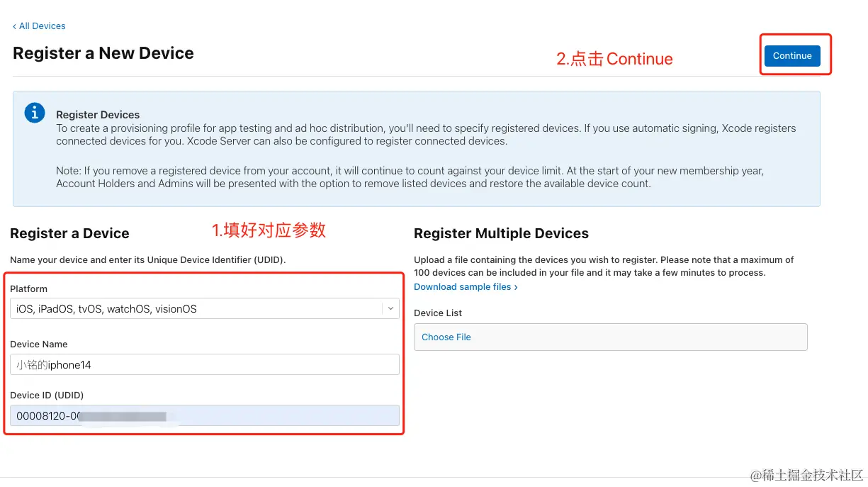This screenshot has height=487, width=868.
Task: Click the Platform dropdown chevron arrow
Action: pos(390,308)
